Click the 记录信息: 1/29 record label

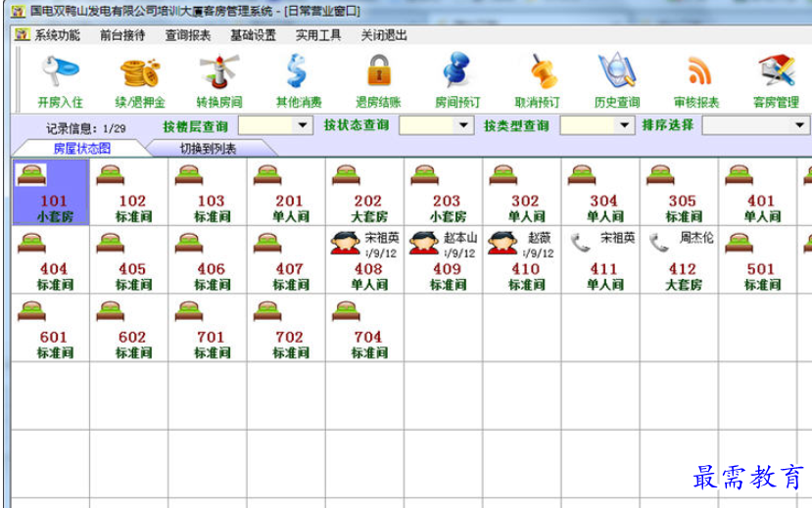point(86,128)
